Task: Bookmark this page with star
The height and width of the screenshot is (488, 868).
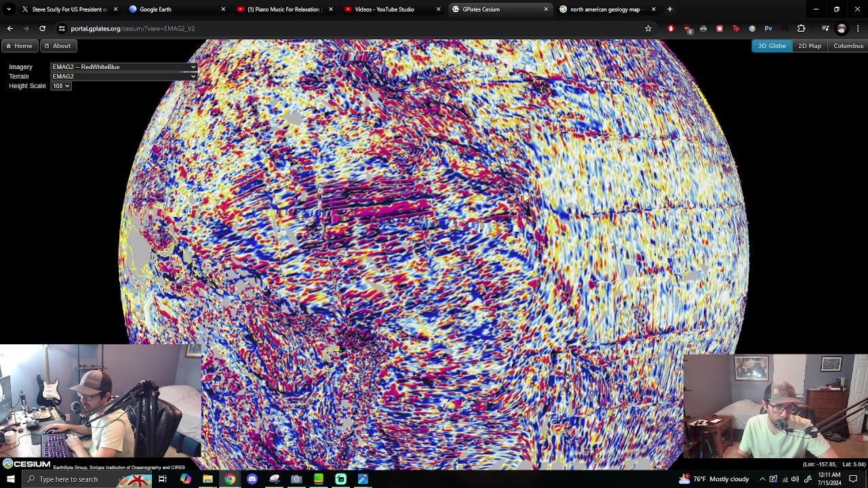Action: tap(648, 28)
